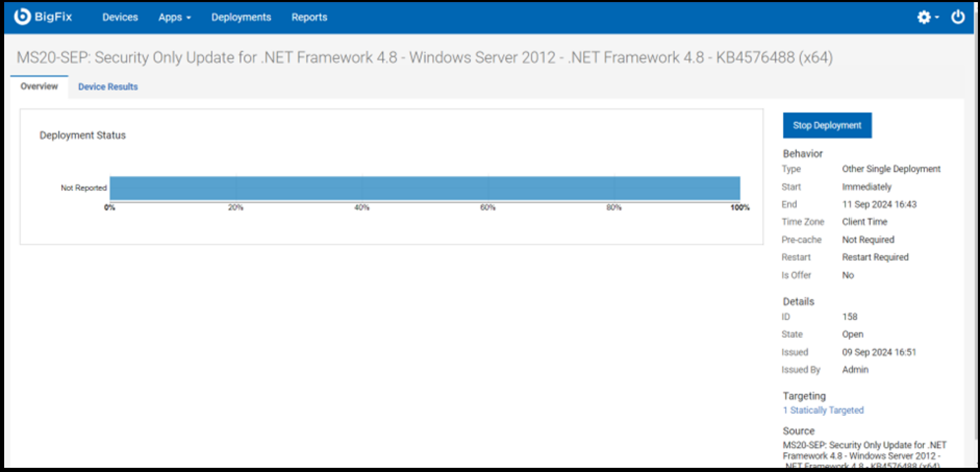
Task: Click the Restart Required value
Action: (x=875, y=257)
